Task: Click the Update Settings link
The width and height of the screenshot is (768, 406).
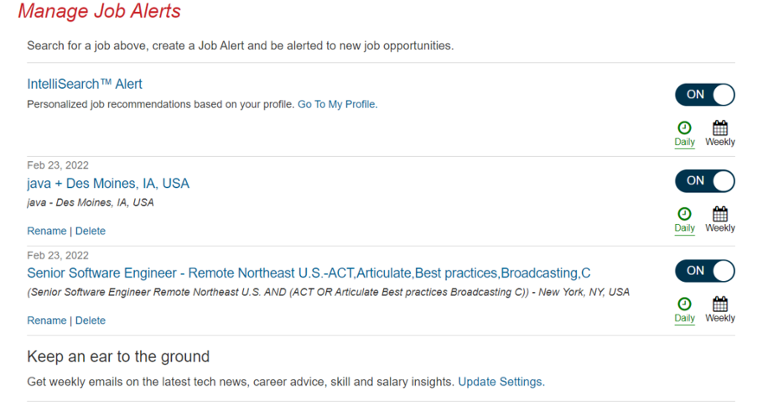Action: coord(501,382)
